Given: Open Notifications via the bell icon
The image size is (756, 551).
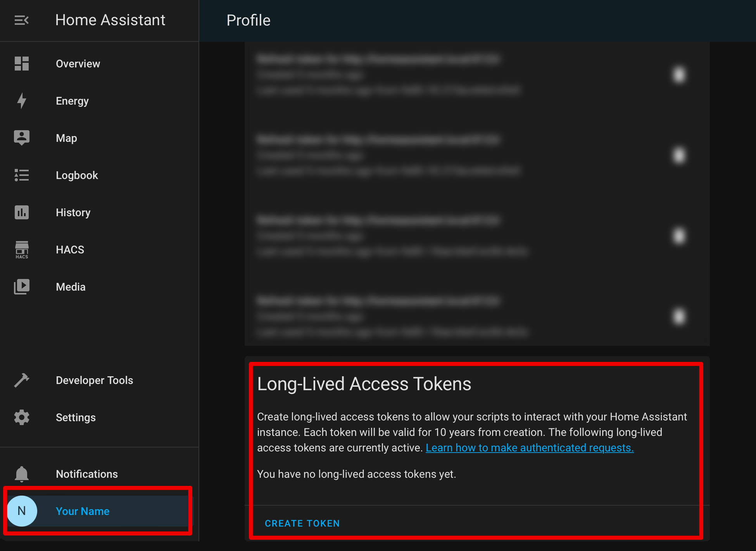Looking at the screenshot, I should [x=22, y=474].
